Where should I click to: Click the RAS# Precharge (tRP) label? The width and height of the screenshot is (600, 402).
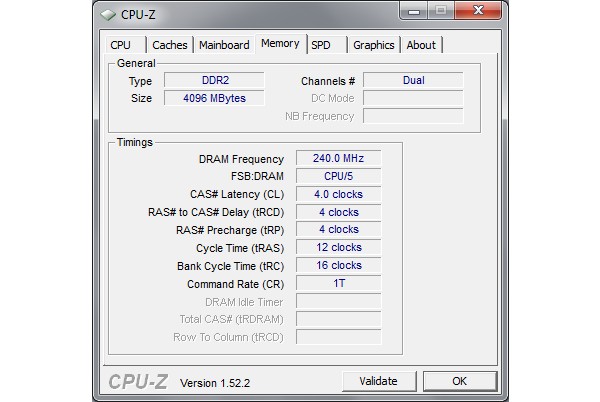tap(230, 230)
